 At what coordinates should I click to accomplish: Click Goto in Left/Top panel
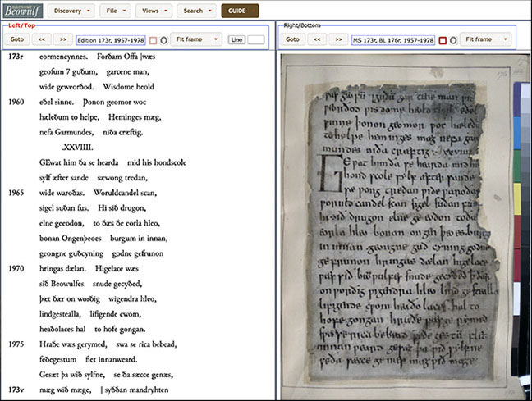point(17,39)
